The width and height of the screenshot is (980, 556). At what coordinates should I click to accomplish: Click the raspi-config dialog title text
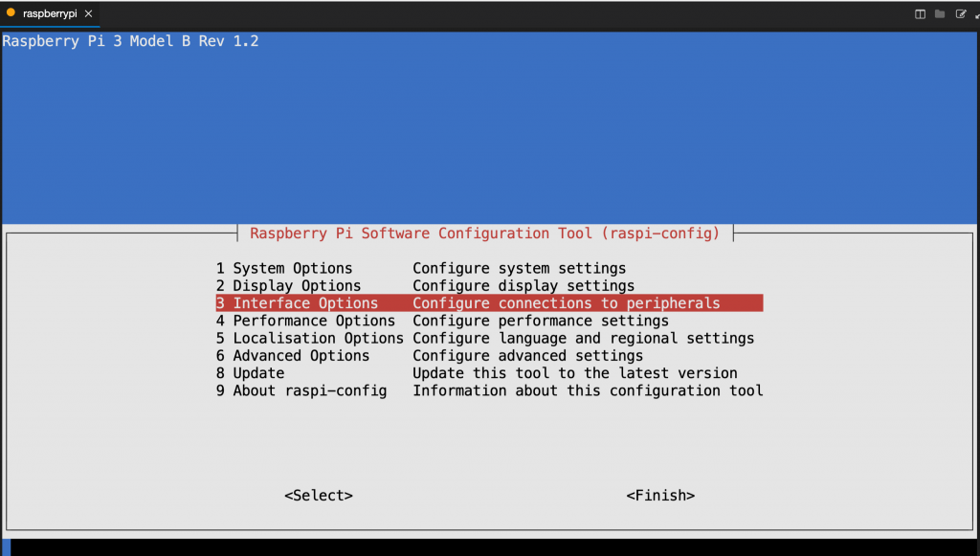[485, 234]
